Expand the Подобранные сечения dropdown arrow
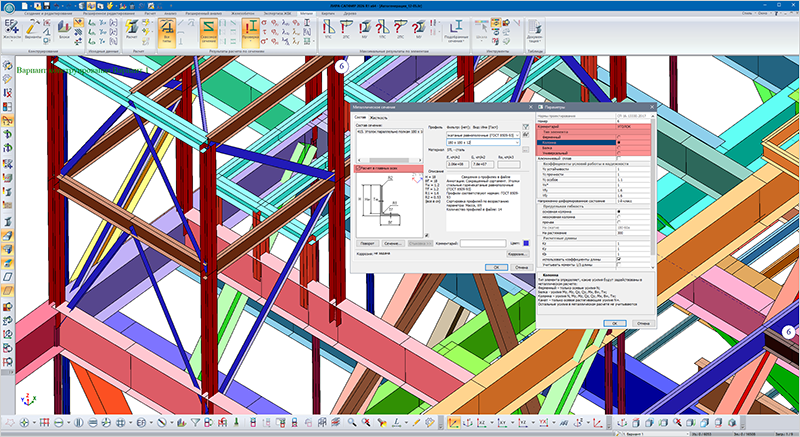Viewport: 800px width, 437px height. 464,41
